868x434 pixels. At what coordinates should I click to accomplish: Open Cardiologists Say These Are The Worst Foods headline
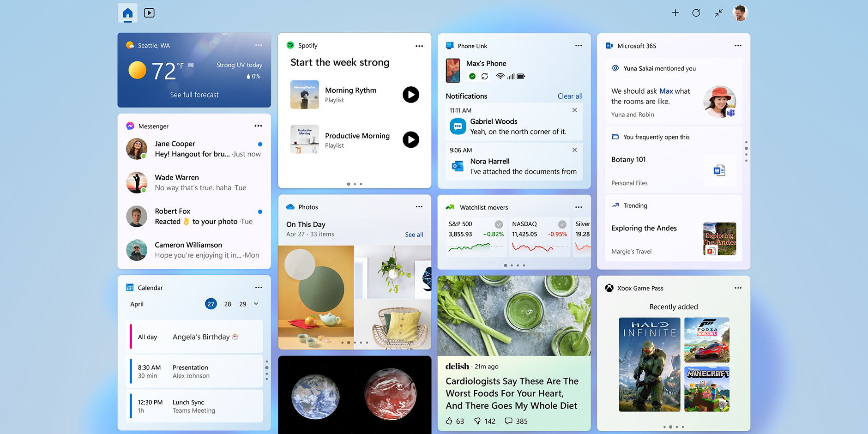pos(512,393)
